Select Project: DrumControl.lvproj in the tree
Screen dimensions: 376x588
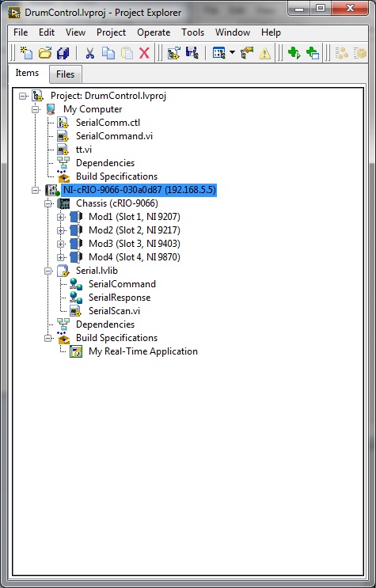tap(108, 96)
